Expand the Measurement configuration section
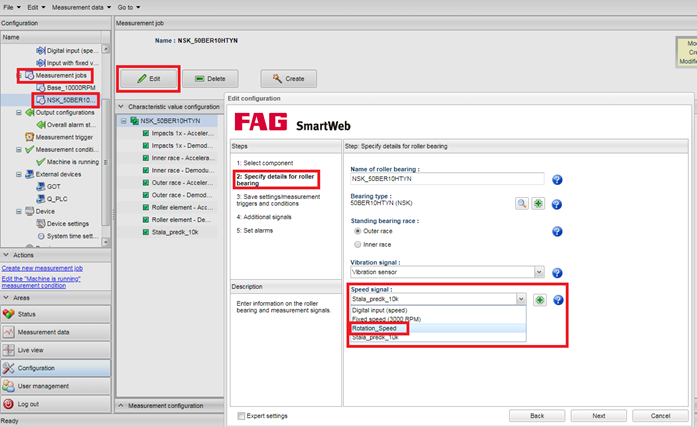This screenshot has height=427, width=697. pos(121,406)
